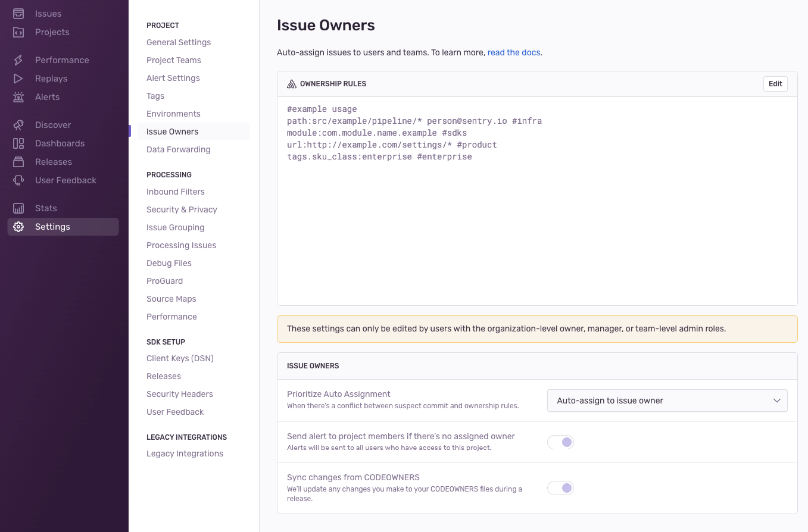Click the Settings gear icon
This screenshot has height=532, width=808.
(18, 227)
